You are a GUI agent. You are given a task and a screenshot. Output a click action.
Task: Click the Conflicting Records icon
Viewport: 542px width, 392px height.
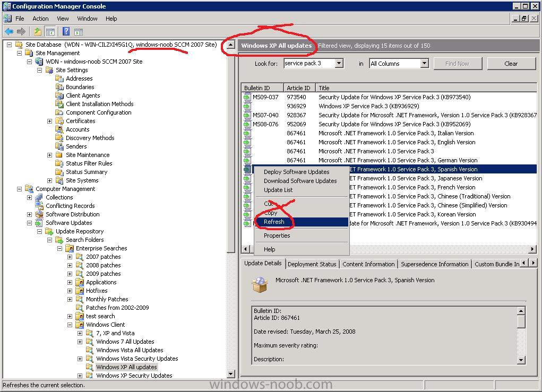pyautogui.click(x=39, y=206)
